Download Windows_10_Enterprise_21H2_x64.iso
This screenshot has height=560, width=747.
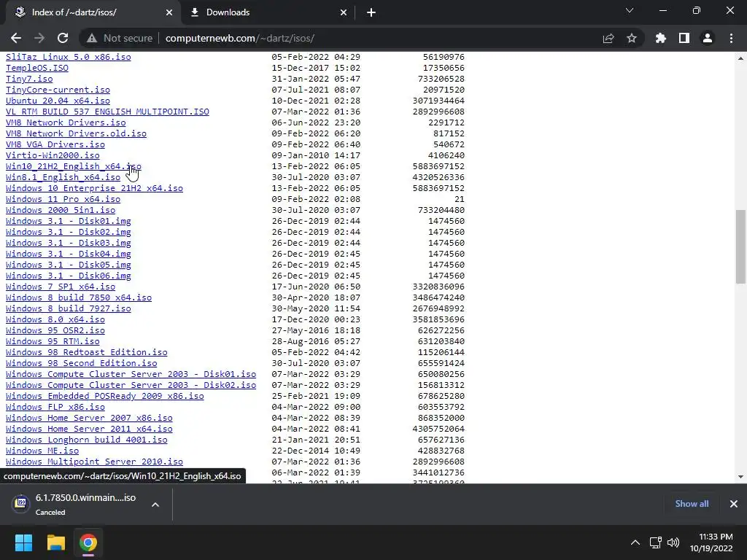click(x=94, y=188)
